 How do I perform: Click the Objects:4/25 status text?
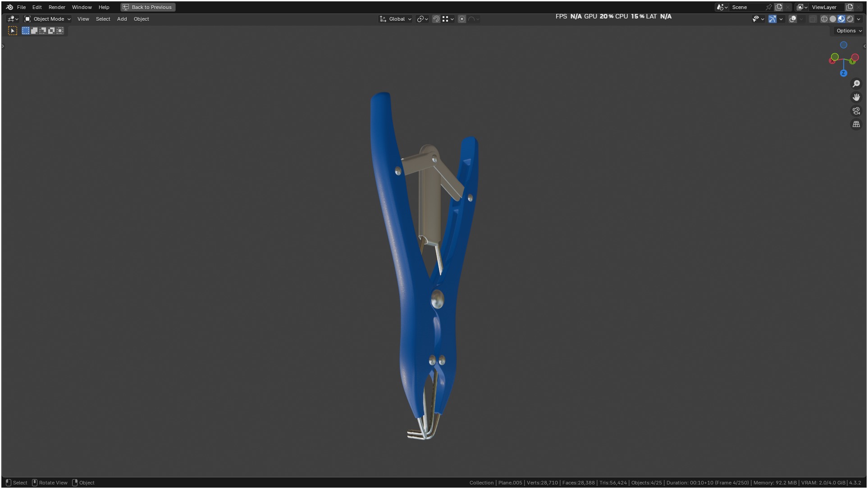(x=646, y=483)
